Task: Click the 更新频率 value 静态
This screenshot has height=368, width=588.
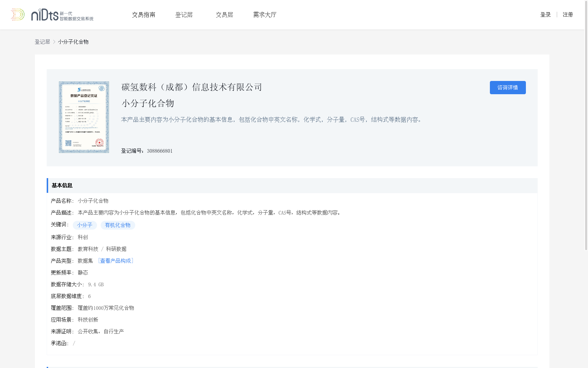Action: point(83,273)
